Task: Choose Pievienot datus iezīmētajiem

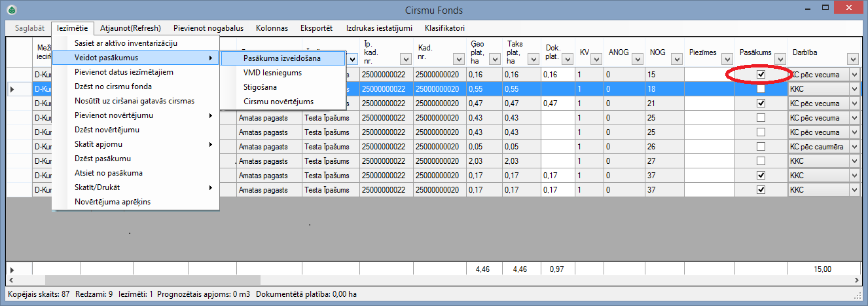Action: (x=136, y=72)
